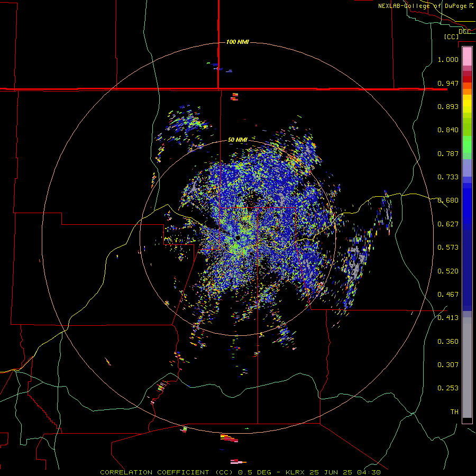476x476 pixels.
Task: Click the 0.360 legend value
Action: 448,342
